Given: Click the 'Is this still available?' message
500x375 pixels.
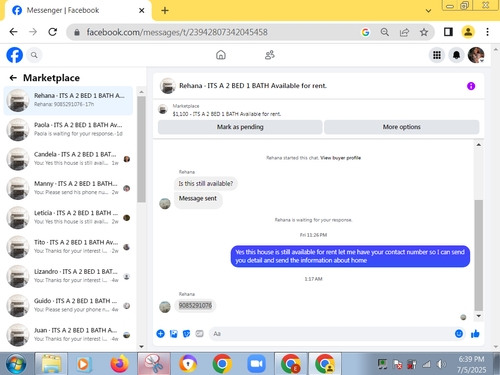Looking at the screenshot, I should [x=206, y=183].
